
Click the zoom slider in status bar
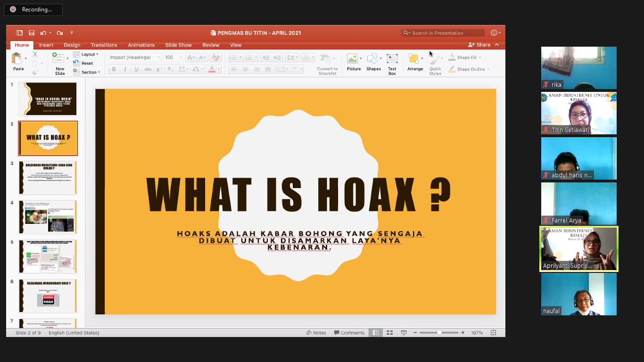click(x=439, y=333)
